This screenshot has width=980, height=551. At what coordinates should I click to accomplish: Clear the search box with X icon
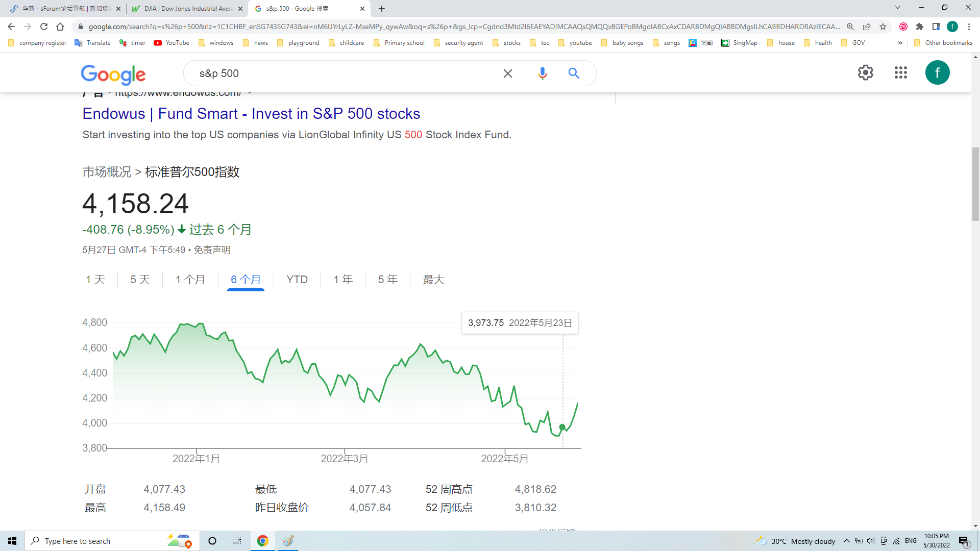click(507, 73)
